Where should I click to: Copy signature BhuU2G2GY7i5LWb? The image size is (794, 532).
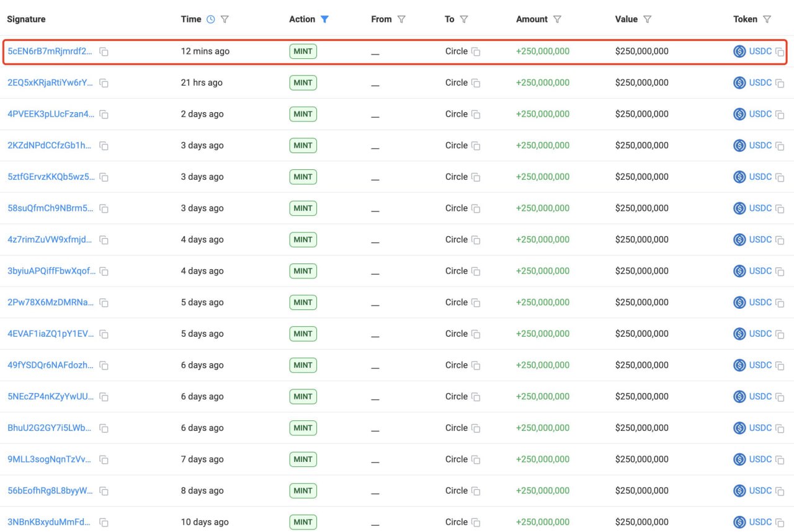pos(104,428)
